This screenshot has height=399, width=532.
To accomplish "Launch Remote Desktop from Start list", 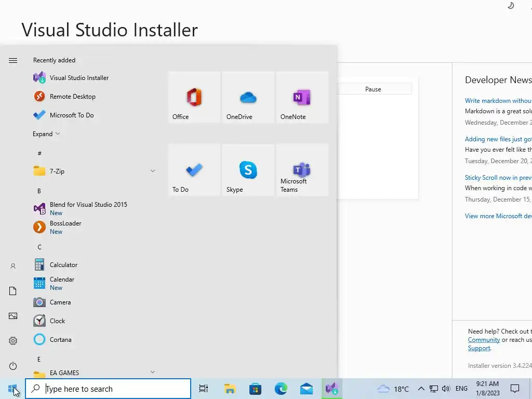I will pos(94,96).
